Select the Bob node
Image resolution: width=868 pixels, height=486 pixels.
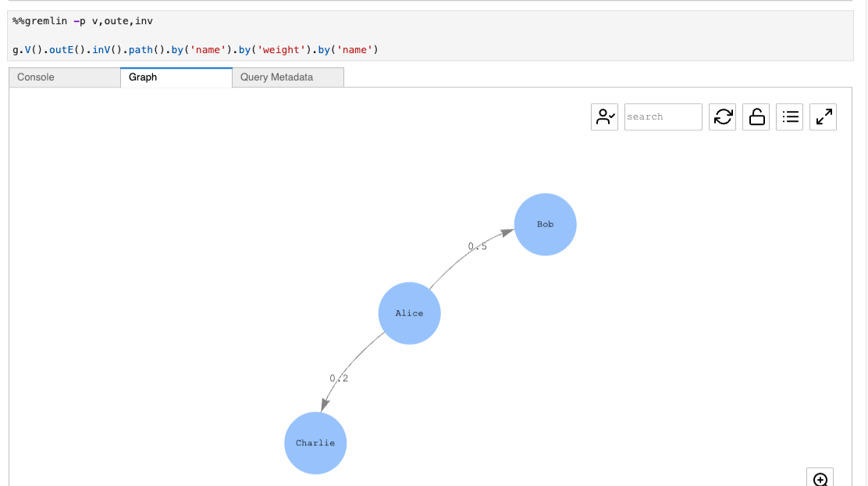[x=545, y=224]
